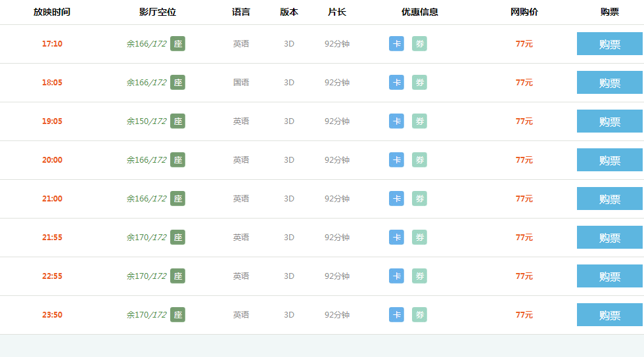The height and width of the screenshot is (357, 644).
Task: Buy ticket for the 18:05 Mandarin showing
Action: tap(610, 83)
